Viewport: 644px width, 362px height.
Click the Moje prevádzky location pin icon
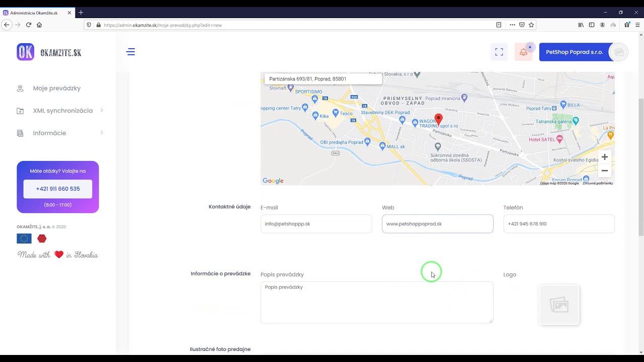[20, 88]
